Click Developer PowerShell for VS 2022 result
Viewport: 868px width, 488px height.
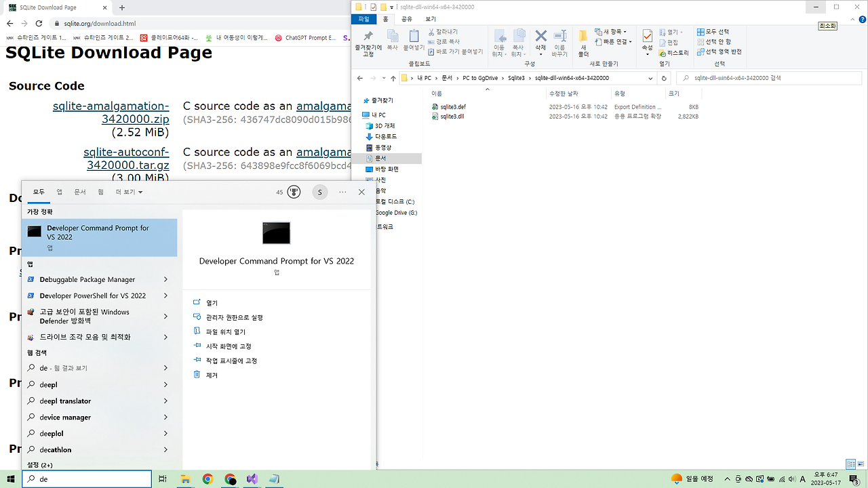92,296
